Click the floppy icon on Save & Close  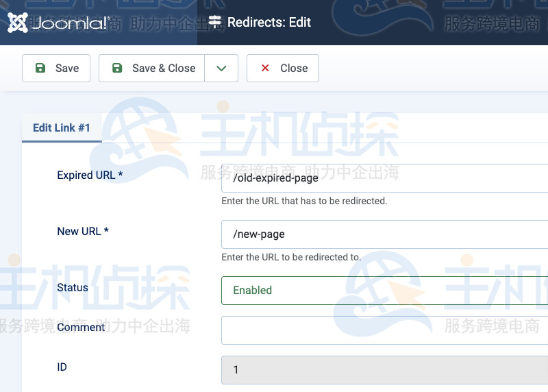pos(117,68)
